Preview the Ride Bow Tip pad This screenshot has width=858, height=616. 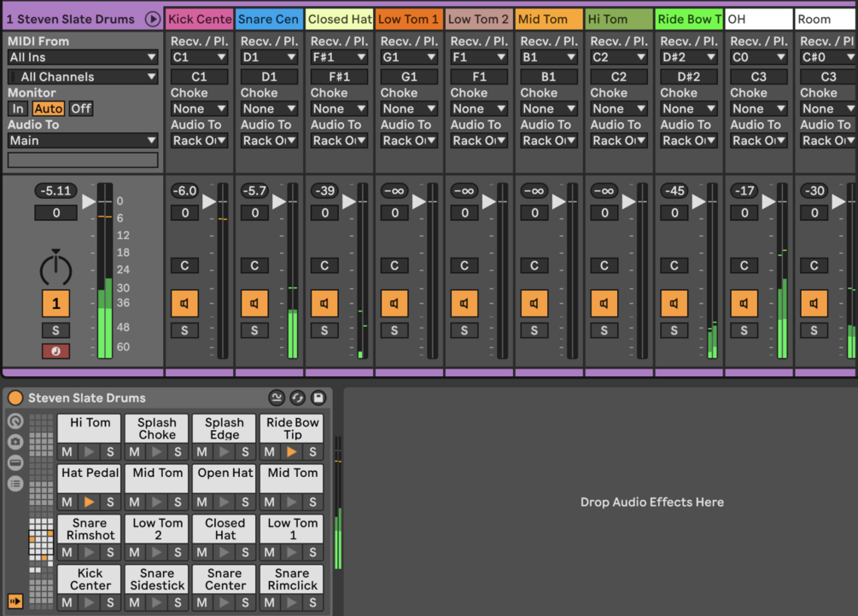tap(291, 452)
